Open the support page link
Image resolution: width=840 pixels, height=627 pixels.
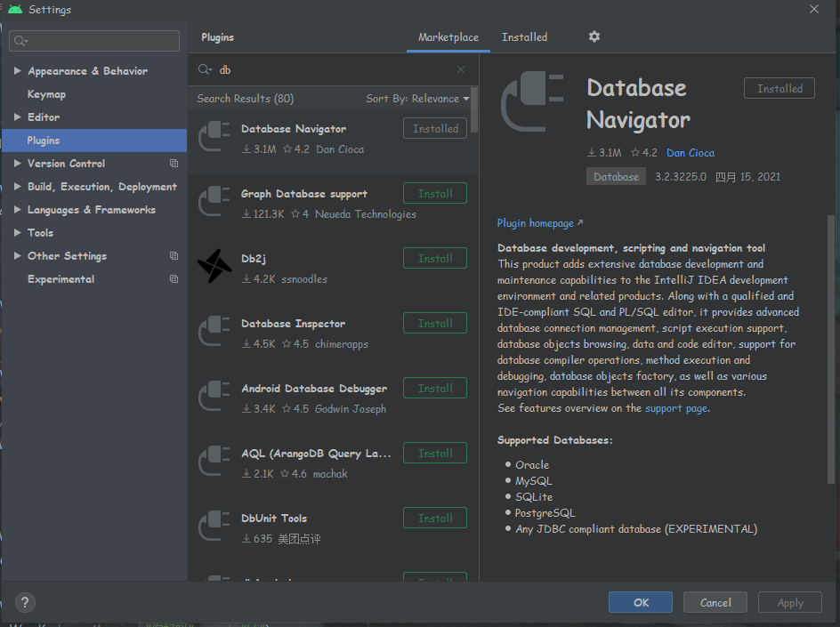(x=676, y=408)
